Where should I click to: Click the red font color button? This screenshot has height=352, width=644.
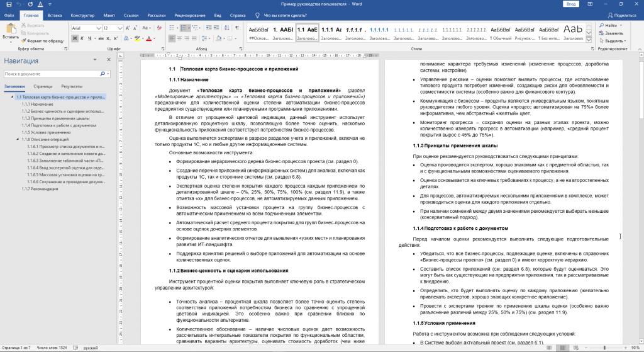(x=148, y=38)
